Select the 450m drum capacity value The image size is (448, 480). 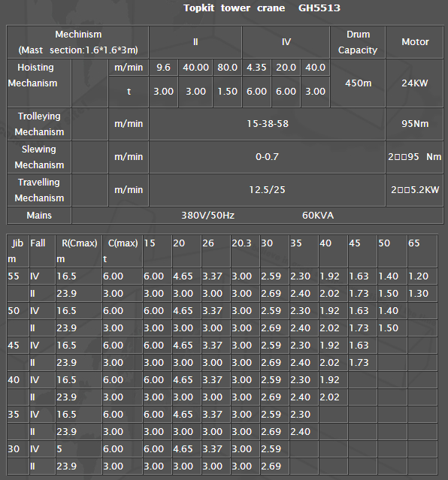pos(358,83)
